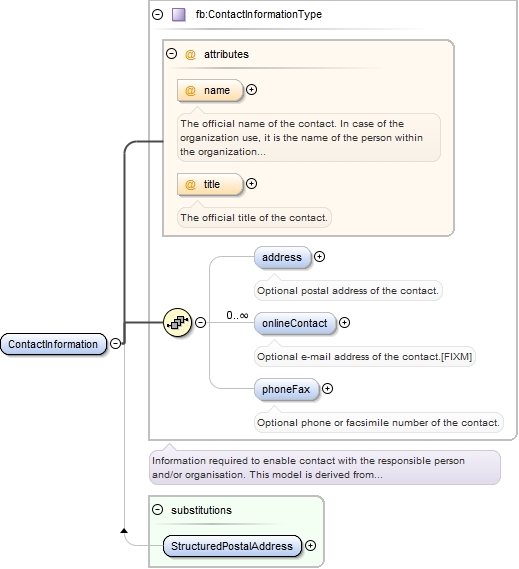Viewport: 519px width, 569px height.
Task: Click the @ icon beside attributes header
Action: [190, 54]
